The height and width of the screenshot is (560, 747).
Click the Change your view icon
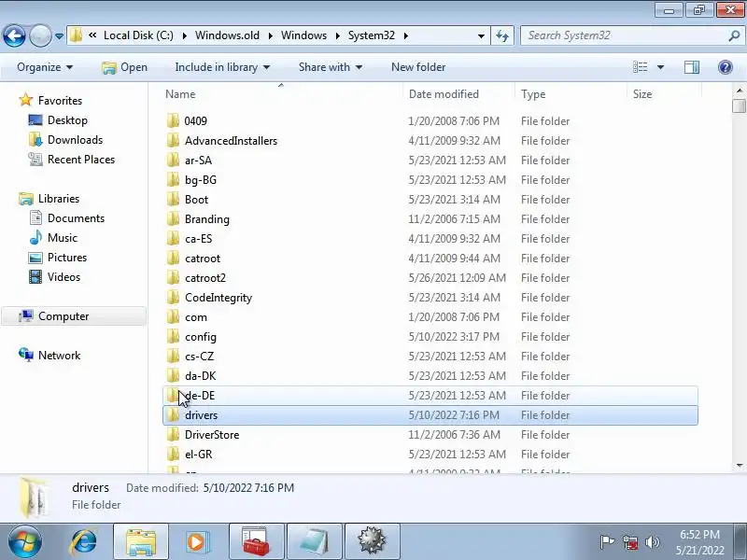(x=640, y=67)
